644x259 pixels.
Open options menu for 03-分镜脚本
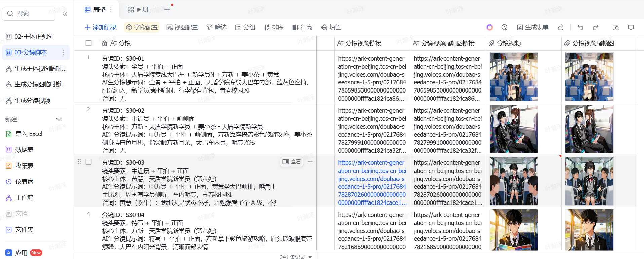point(63,52)
